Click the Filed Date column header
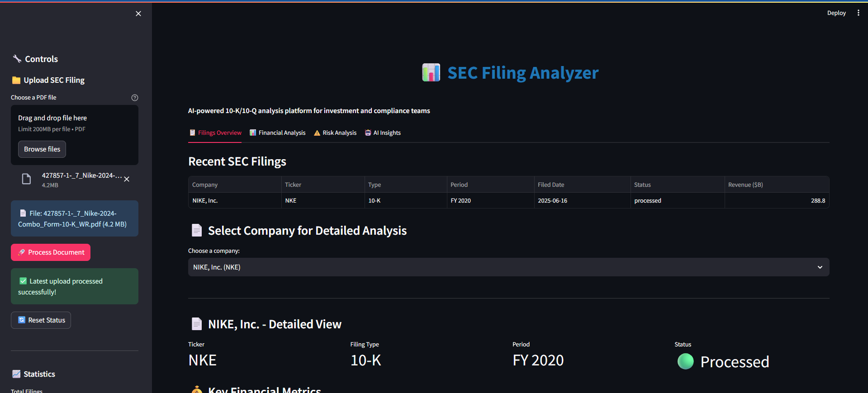The width and height of the screenshot is (868, 393). (x=582, y=185)
